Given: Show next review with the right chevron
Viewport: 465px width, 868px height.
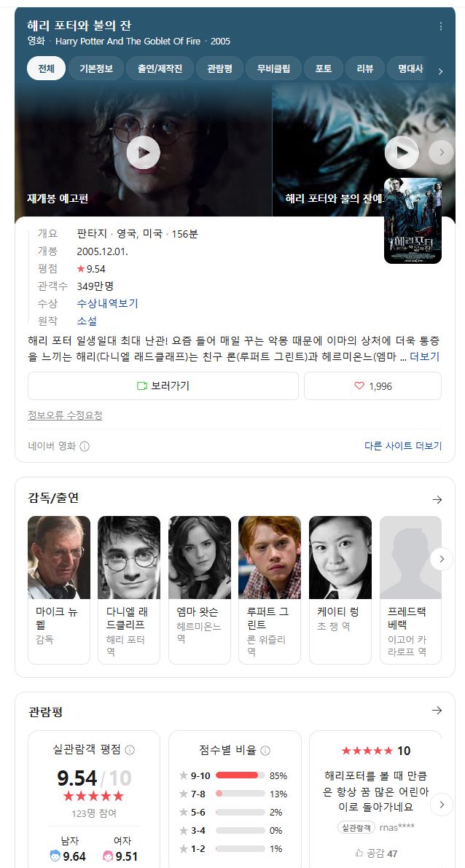Looking at the screenshot, I should click(442, 805).
